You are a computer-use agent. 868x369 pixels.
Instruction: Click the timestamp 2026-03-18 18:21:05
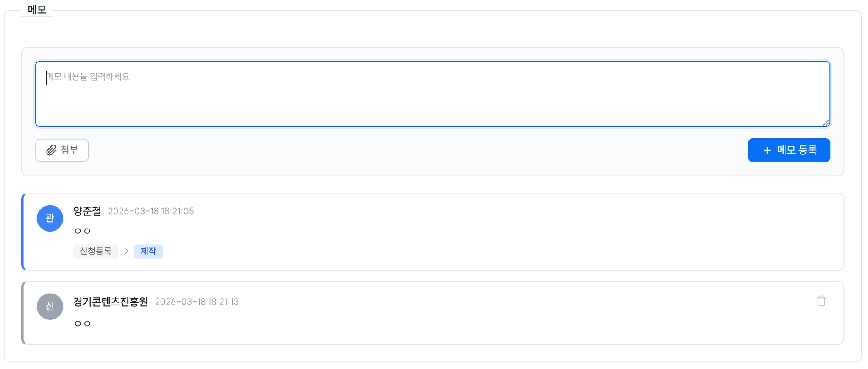click(x=151, y=211)
